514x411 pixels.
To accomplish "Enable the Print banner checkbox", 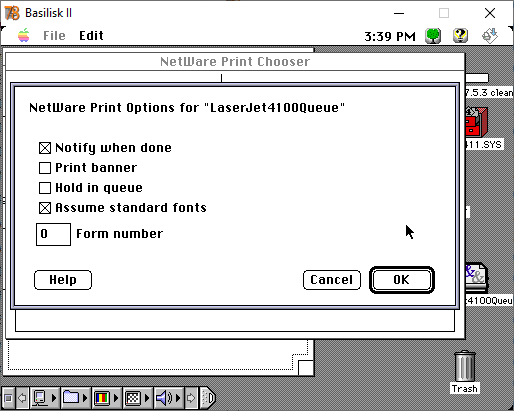I will 45,168.
